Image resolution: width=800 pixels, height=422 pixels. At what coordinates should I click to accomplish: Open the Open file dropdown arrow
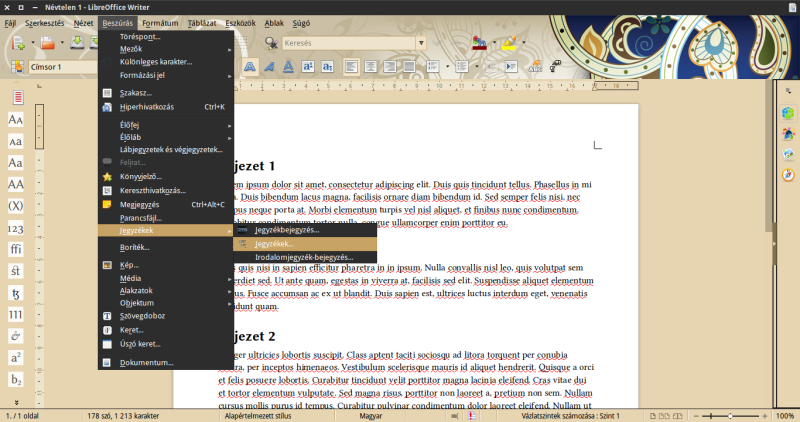[62, 43]
